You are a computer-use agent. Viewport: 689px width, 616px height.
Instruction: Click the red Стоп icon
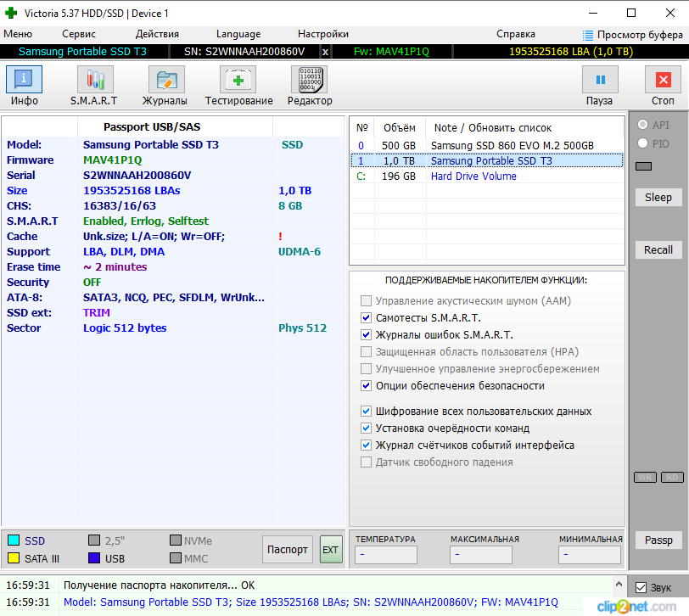click(663, 80)
